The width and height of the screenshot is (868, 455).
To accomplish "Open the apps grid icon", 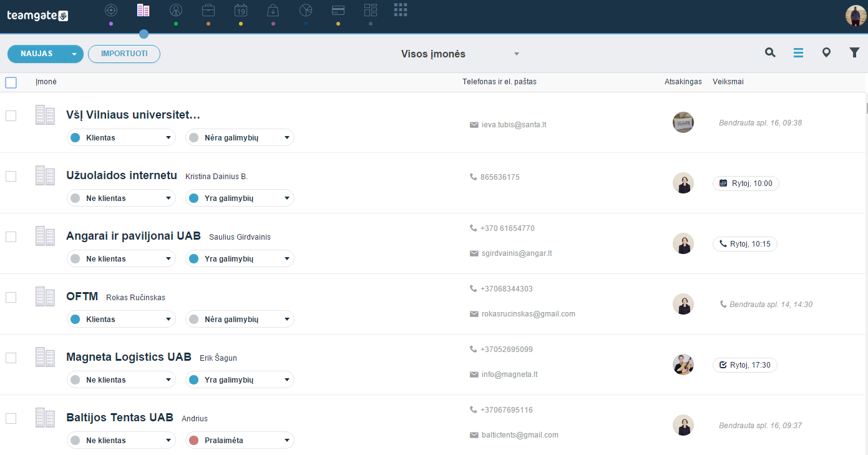I will 401,9.
